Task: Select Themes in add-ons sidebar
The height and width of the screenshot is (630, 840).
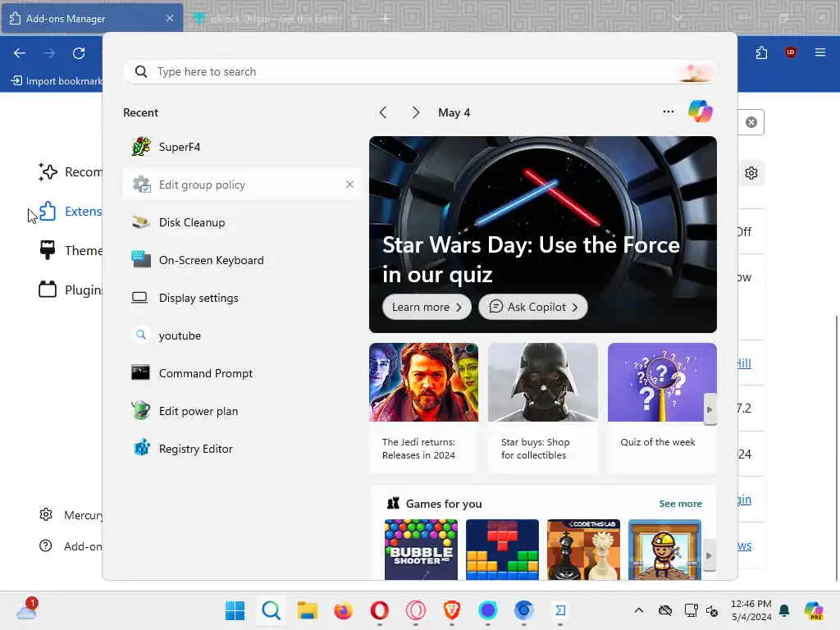Action: pos(70,250)
